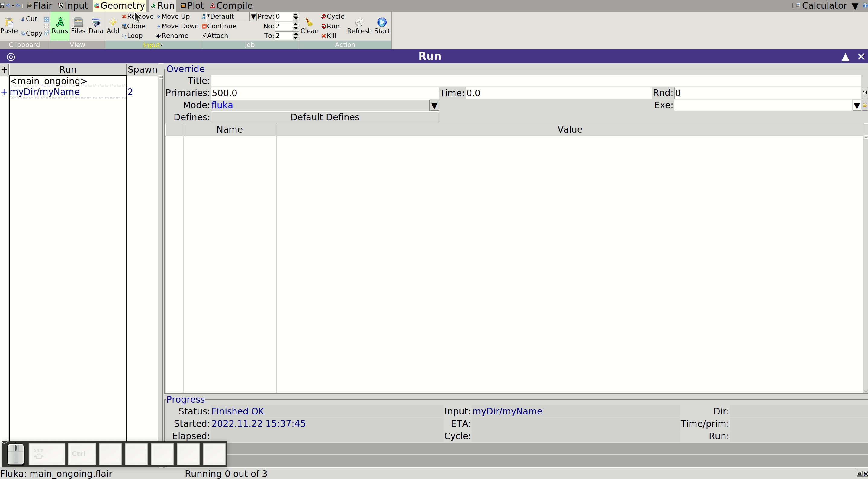Click the Start run play icon
Viewport: 868px width, 479px height.
[382, 22]
